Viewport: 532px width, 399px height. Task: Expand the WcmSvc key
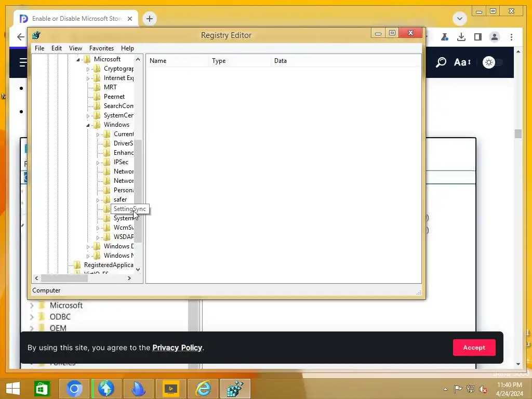98,229
